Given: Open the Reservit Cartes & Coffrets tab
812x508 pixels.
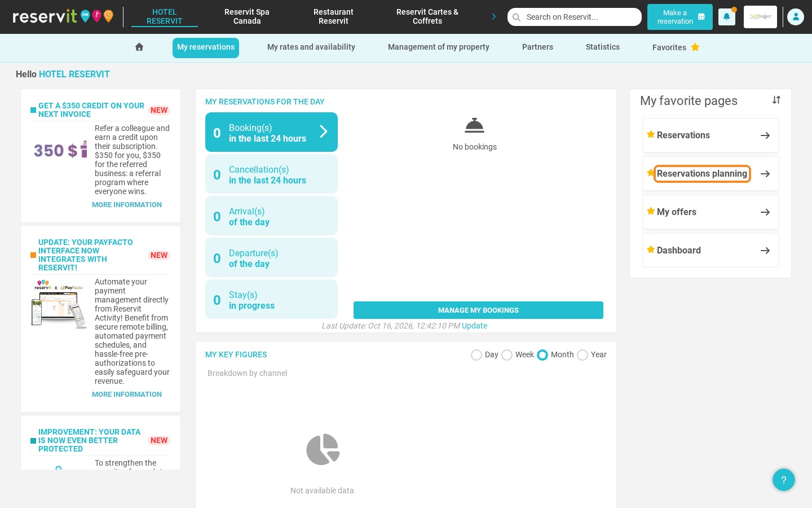Looking at the screenshot, I should tap(427, 16).
